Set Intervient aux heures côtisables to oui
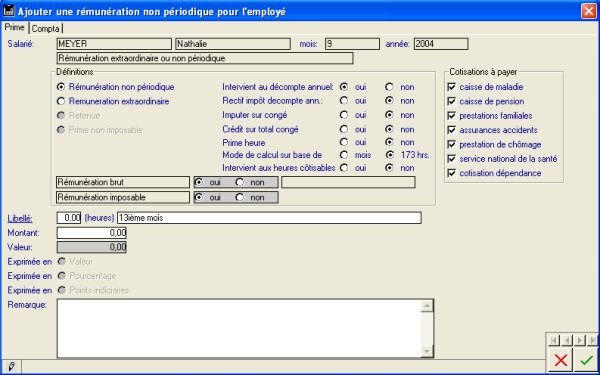Viewport: 600px width, 375px height. tap(344, 168)
